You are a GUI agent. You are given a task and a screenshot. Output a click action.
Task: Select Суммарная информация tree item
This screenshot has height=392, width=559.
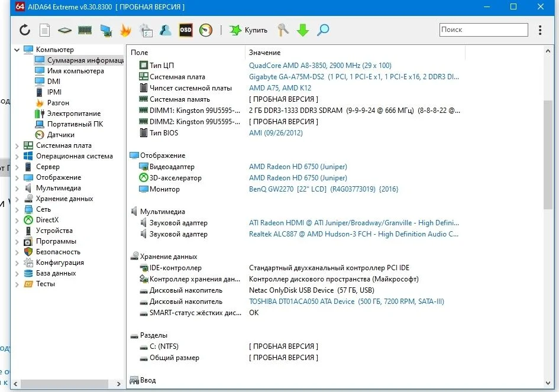coord(79,60)
